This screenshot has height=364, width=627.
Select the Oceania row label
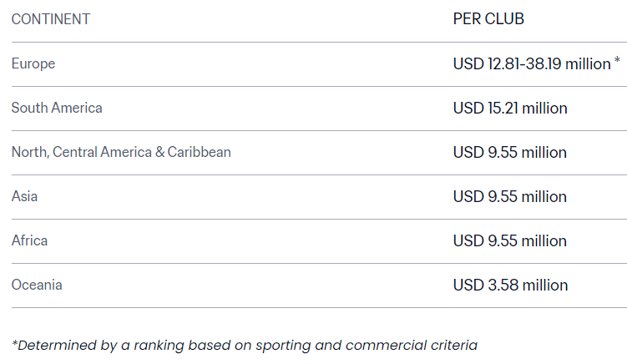(x=37, y=286)
